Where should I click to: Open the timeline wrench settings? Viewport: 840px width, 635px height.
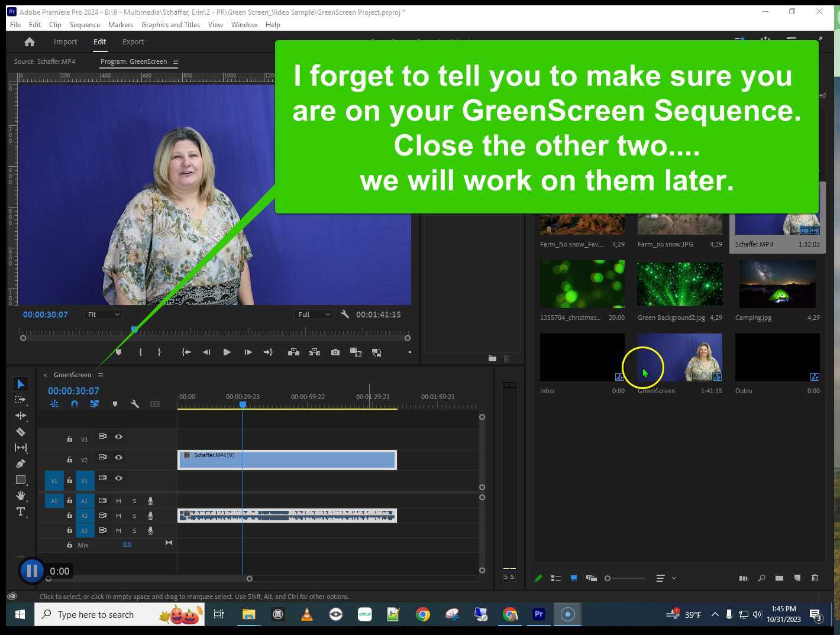(135, 404)
